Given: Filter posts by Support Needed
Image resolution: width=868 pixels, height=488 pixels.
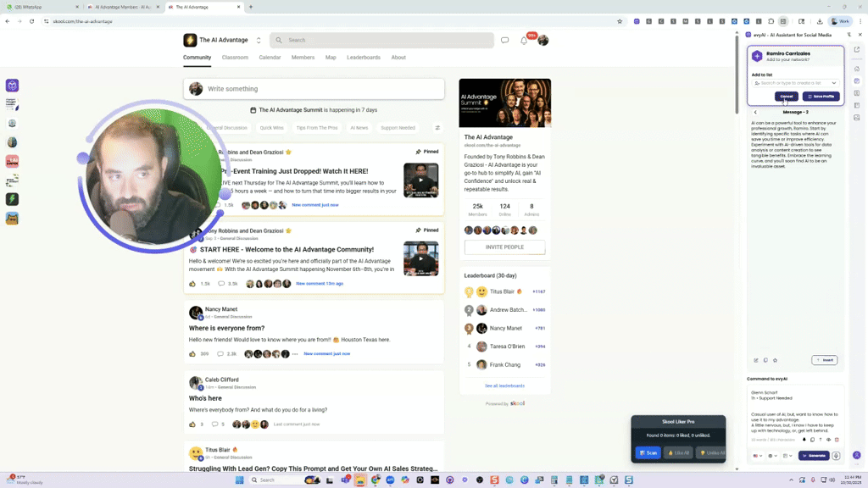Looking at the screenshot, I should tap(398, 128).
